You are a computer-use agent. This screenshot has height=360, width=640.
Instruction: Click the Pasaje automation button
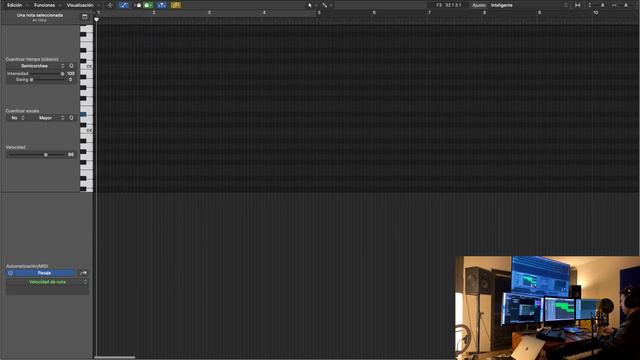click(x=44, y=273)
